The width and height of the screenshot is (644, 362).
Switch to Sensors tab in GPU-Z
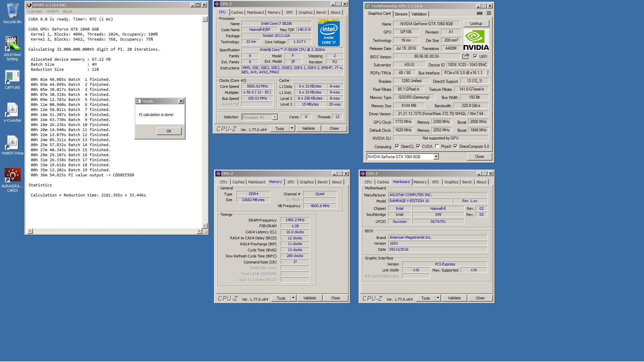[x=401, y=14]
